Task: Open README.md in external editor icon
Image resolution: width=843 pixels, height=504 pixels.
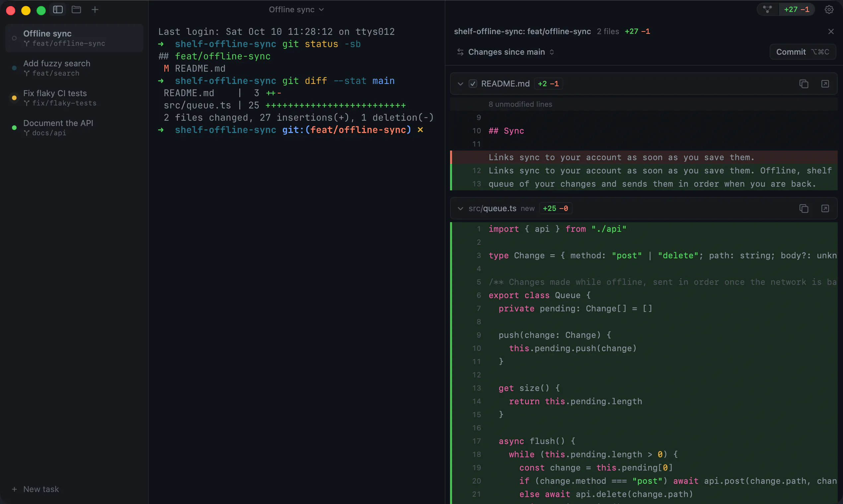Action: pos(825,84)
